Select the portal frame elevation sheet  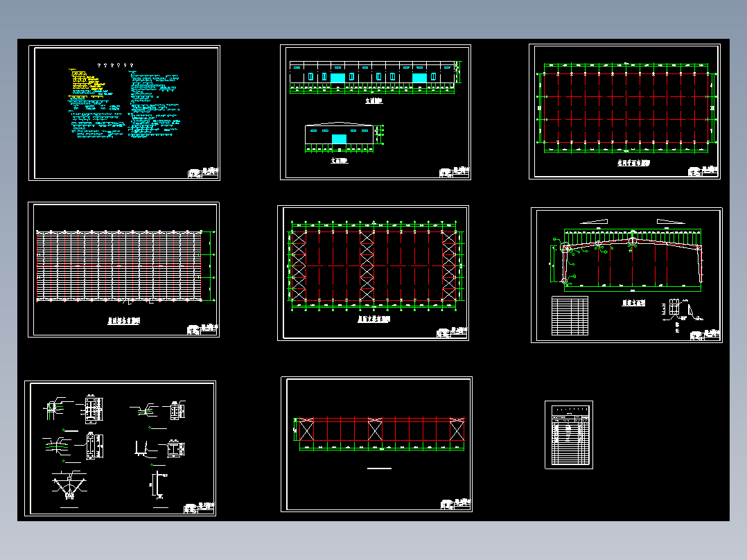tap(626, 275)
